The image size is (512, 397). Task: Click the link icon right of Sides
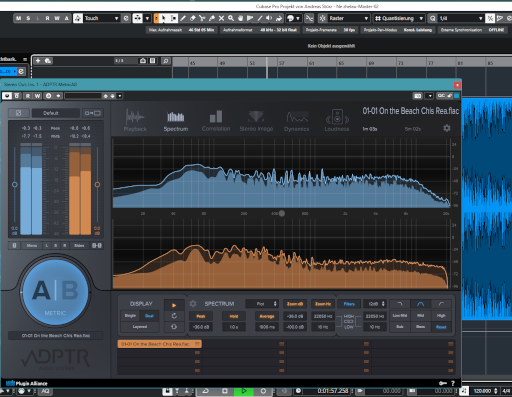(97, 246)
